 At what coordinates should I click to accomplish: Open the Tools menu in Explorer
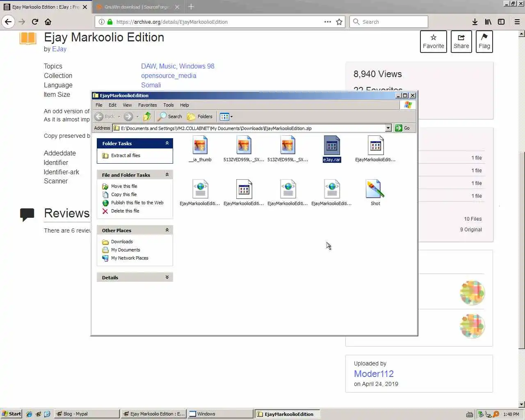(x=169, y=105)
